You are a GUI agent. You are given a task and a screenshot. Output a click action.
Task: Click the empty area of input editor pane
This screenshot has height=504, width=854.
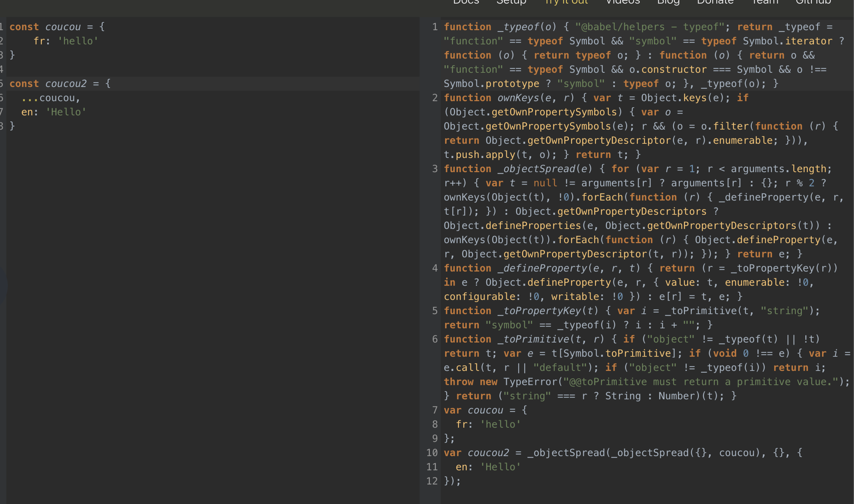coord(213,299)
